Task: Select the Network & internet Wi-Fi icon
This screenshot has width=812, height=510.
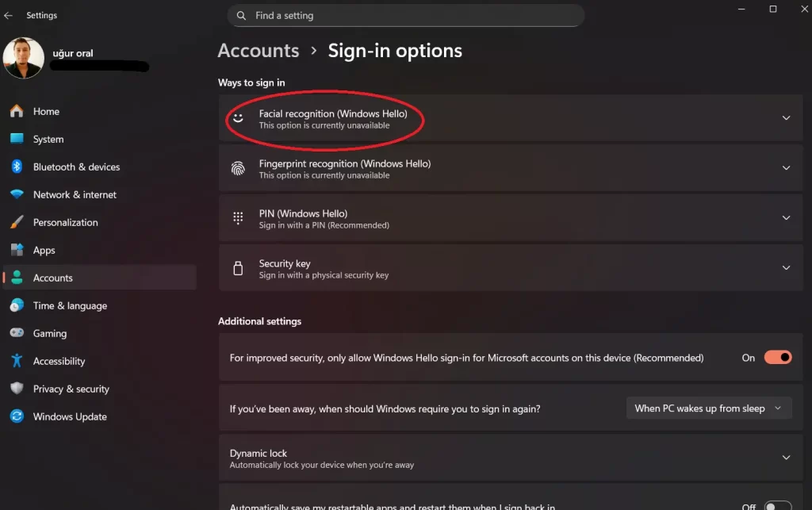Action: click(17, 194)
